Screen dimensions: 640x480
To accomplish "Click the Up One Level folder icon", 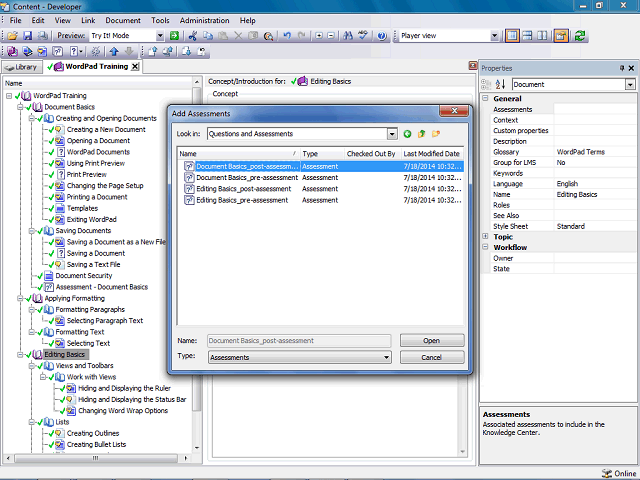I will 421,134.
